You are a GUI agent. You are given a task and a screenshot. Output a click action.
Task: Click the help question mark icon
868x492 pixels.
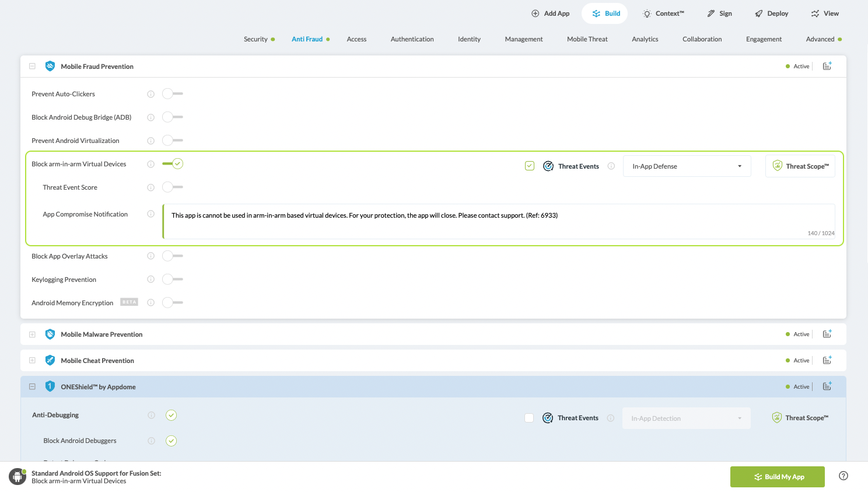pyautogui.click(x=843, y=476)
